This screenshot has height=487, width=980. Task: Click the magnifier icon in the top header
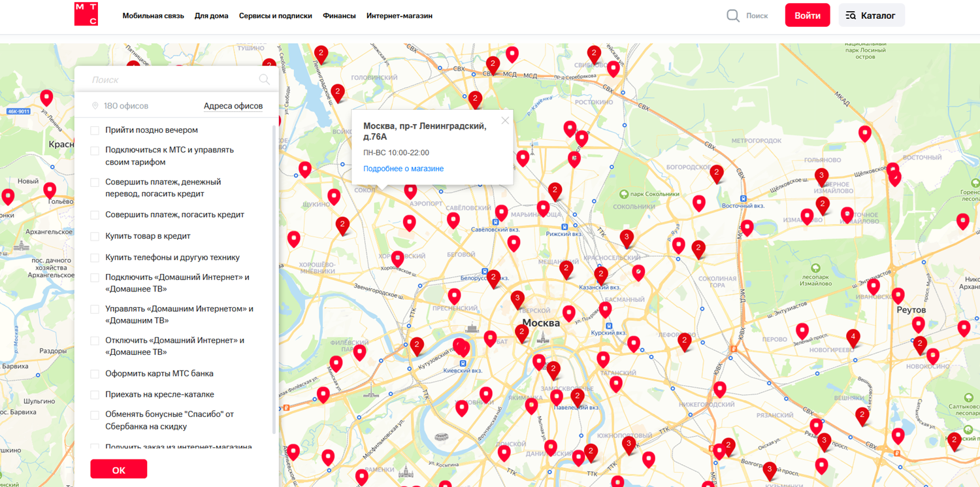click(733, 16)
